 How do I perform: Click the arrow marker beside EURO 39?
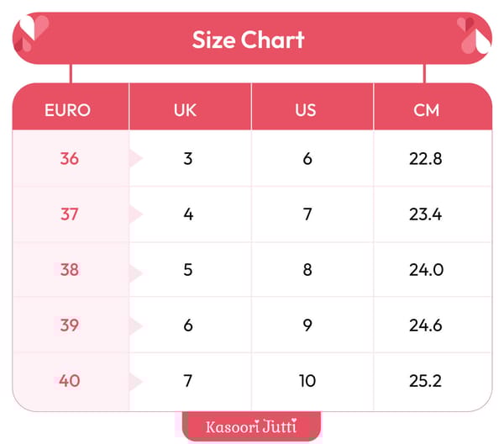pyautogui.click(x=135, y=326)
